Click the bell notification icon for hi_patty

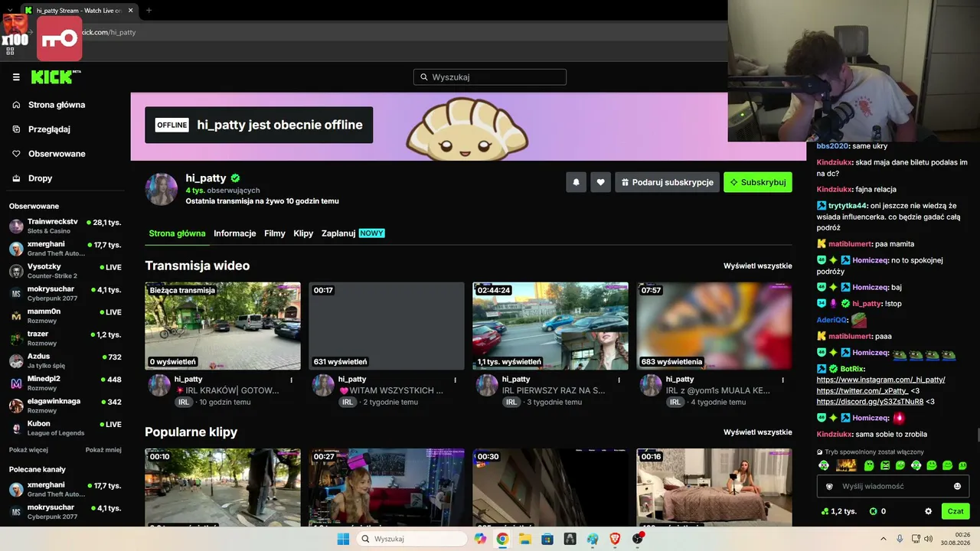pos(576,182)
